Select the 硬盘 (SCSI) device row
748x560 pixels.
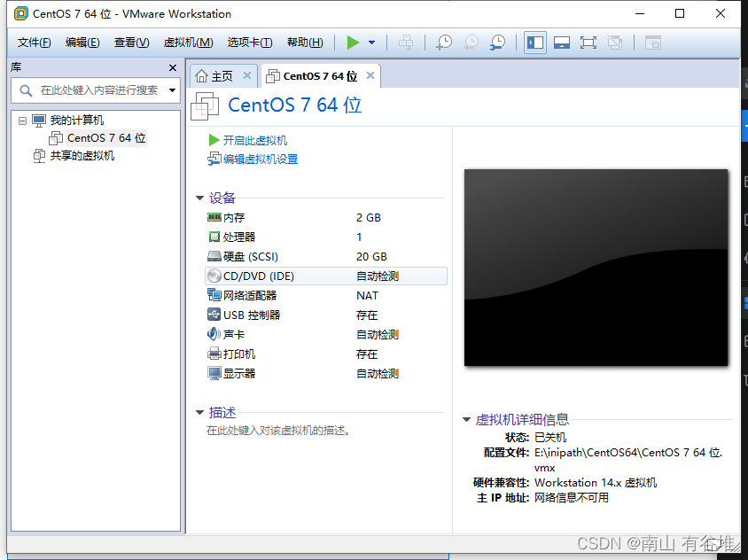coord(326,257)
